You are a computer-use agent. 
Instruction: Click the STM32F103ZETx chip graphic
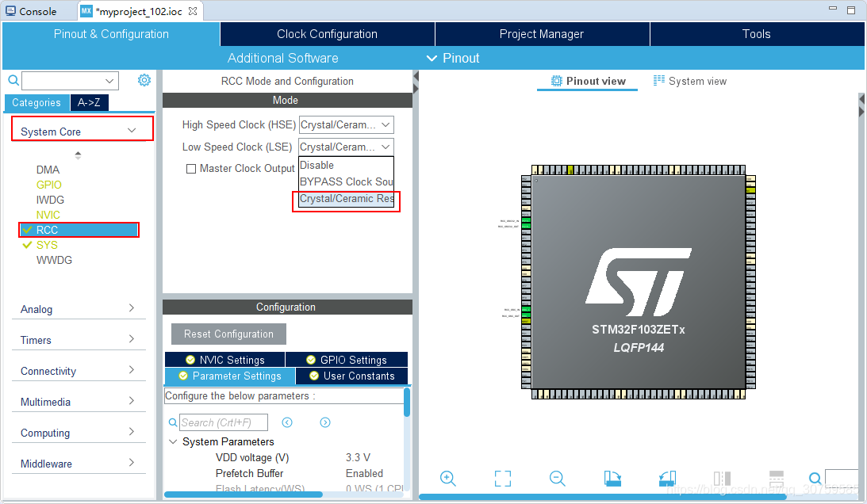[x=639, y=282]
